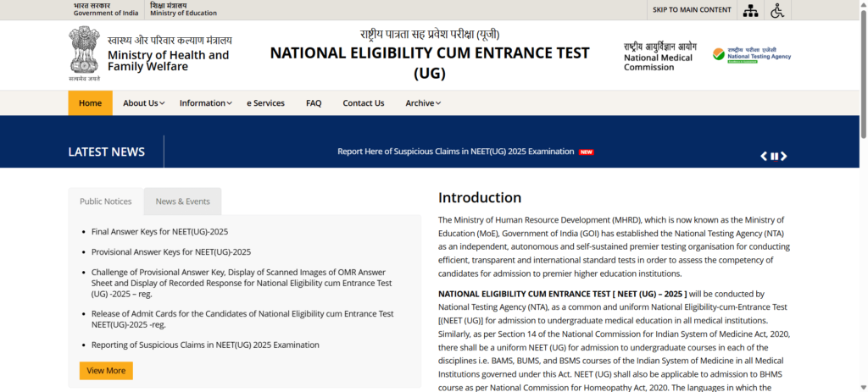This screenshot has height=392, width=868.
Task: Click the LATEST NEWS label
Action: click(106, 152)
